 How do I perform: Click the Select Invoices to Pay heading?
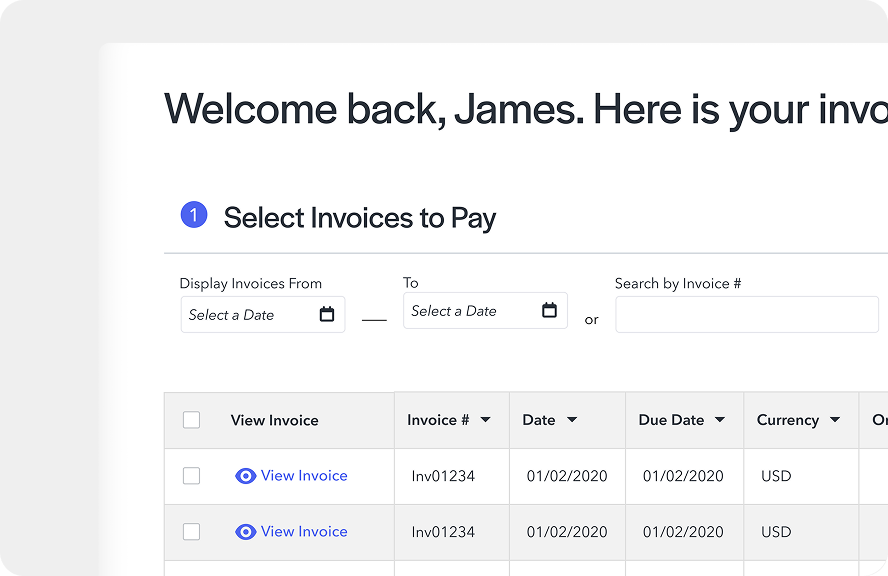click(x=360, y=218)
